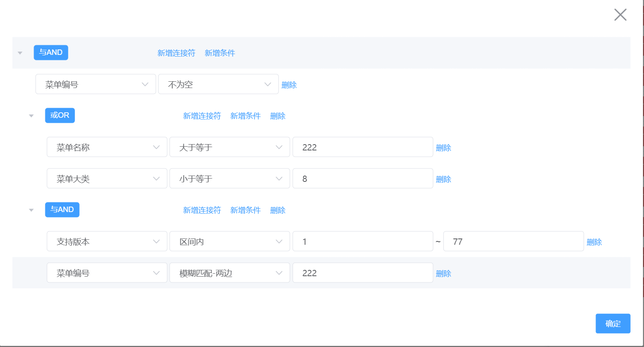Toggle the 或OR connector tag
This screenshot has width=644, height=347.
(60, 115)
